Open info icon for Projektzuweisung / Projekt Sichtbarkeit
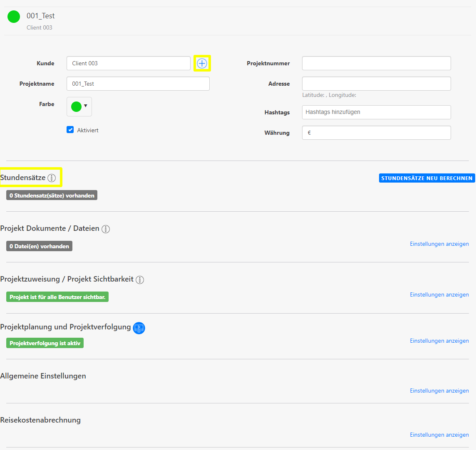This screenshot has width=476, height=450. point(140,279)
